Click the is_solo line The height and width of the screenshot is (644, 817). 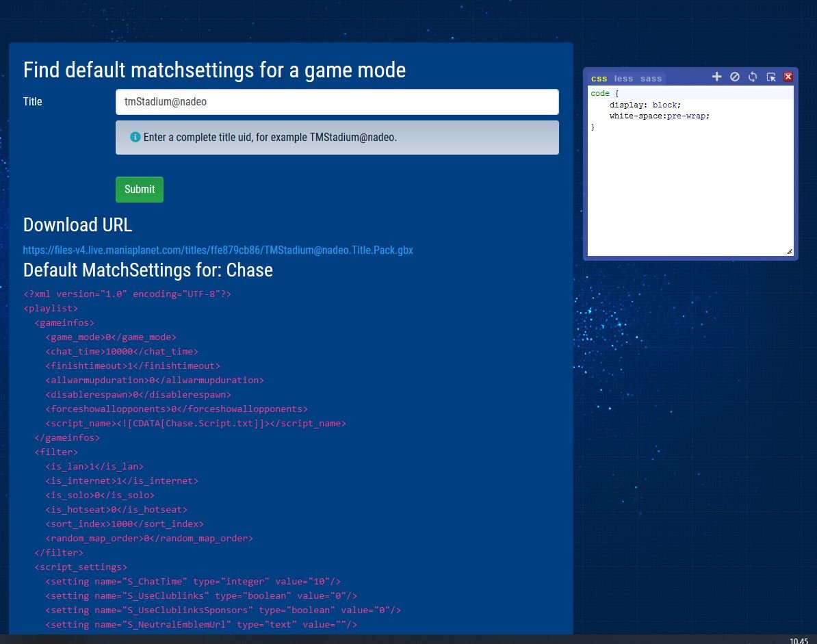click(100, 495)
